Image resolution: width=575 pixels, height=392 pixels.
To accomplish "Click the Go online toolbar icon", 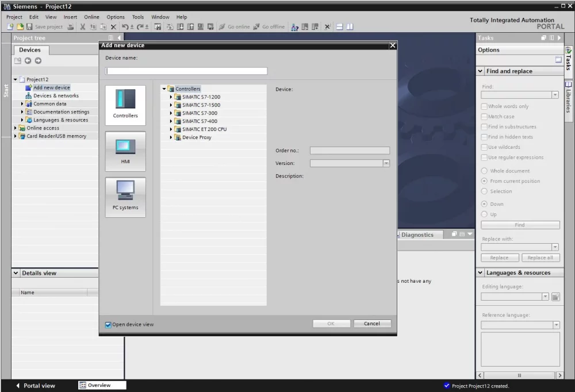I will point(222,27).
